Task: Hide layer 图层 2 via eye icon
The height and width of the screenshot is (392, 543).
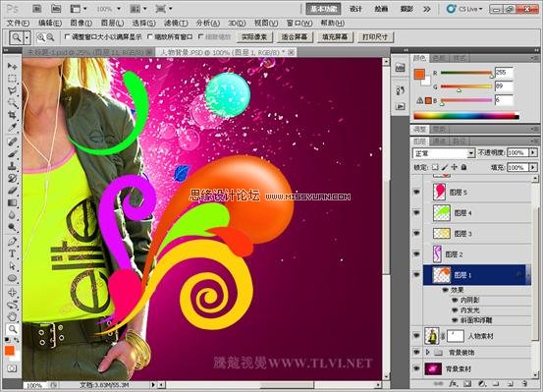Action: pyautogui.click(x=416, y=254)
